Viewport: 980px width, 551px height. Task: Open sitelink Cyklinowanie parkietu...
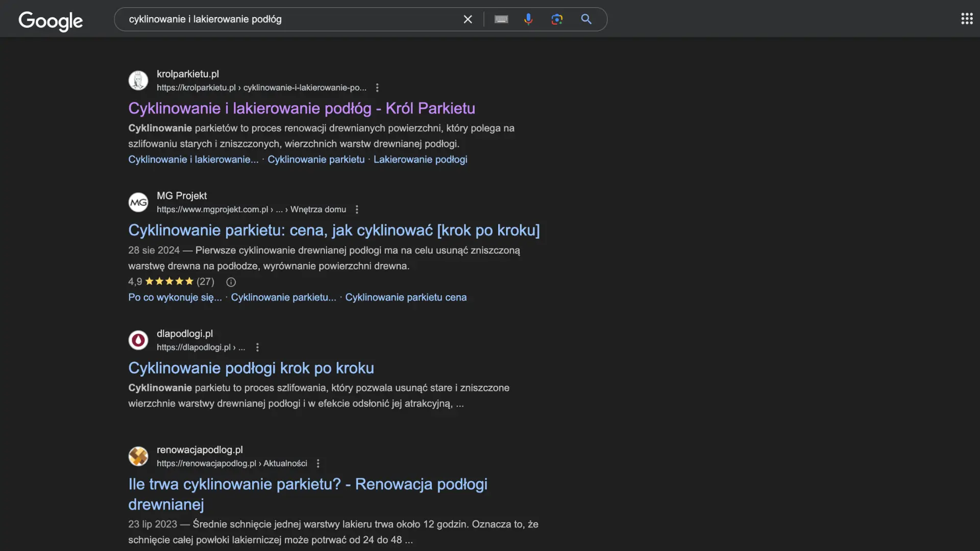[x=283, y=297]
